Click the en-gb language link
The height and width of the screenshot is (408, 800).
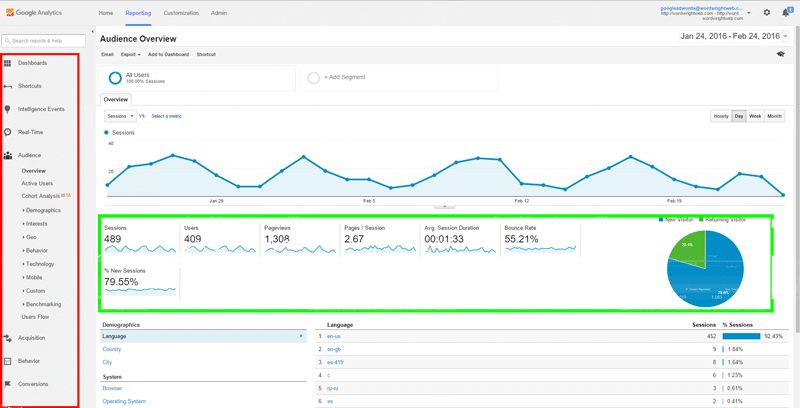click(x=334, y=350)
